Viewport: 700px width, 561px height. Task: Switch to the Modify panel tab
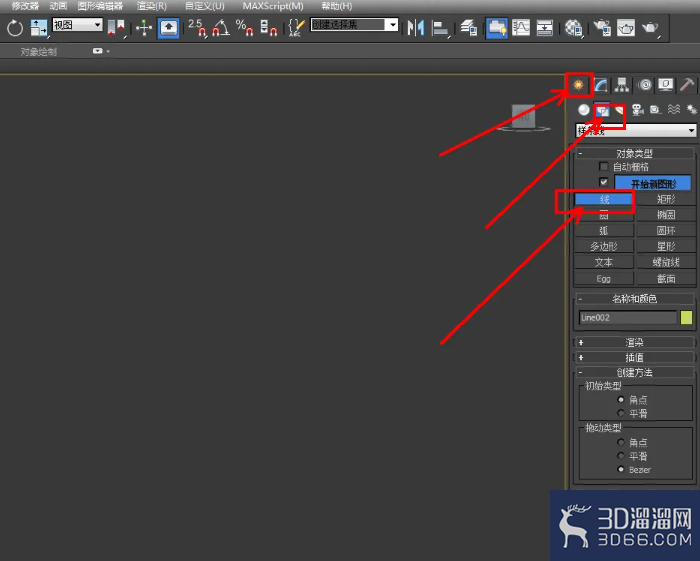600,84
